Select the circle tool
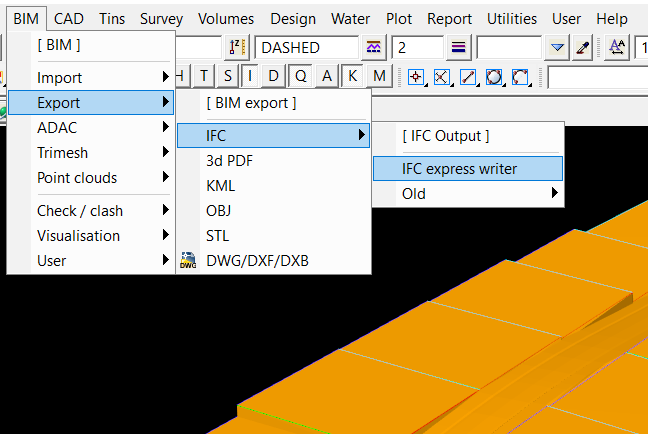The width and height of the screenshot is (648, 434). tap(494, 77)
